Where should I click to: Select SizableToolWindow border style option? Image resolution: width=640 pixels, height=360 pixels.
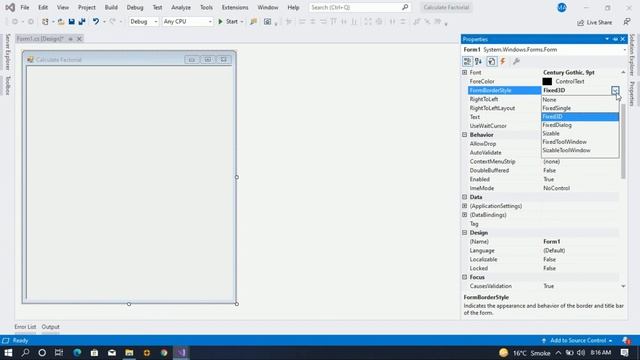tap(580, 150)
